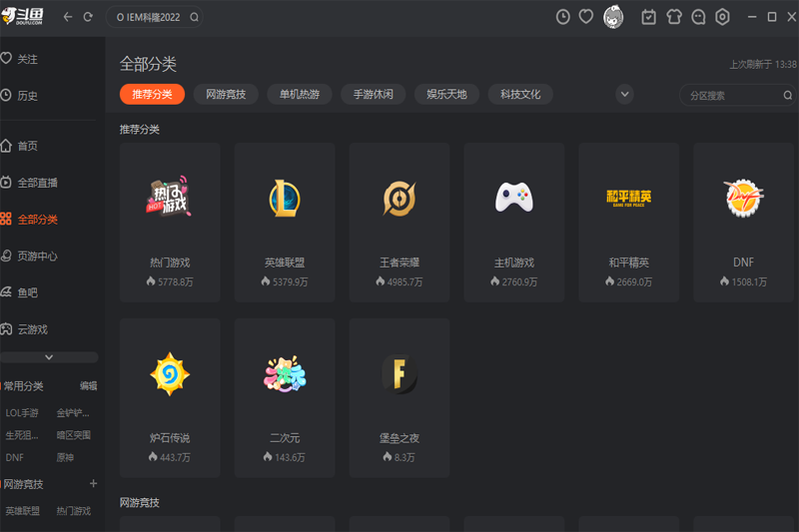Click the 和平精英 category icon

[629, 198]
